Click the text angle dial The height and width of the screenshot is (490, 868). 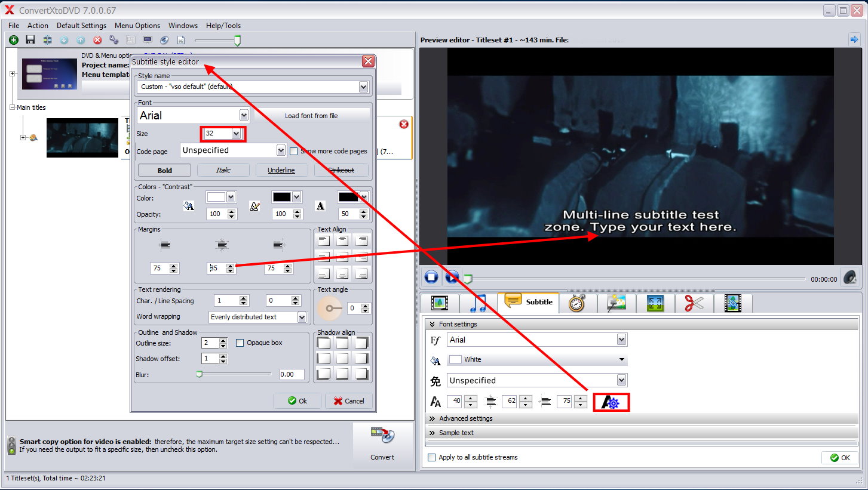pos(329,309)
